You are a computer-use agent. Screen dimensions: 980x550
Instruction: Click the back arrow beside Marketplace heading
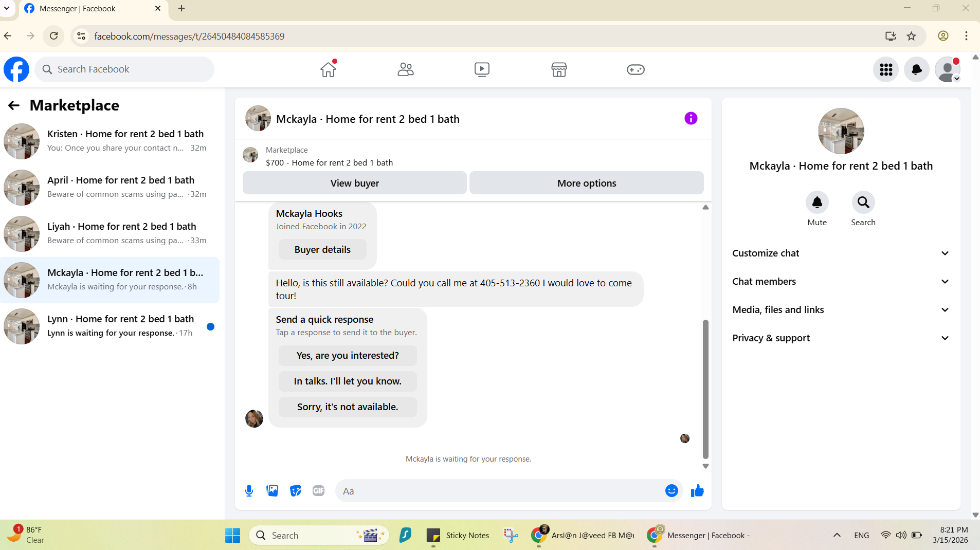14,105
